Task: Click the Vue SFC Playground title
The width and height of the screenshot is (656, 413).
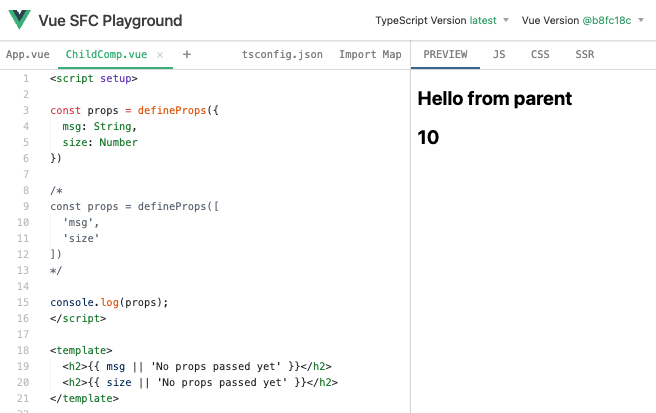Action: [110, 21]
